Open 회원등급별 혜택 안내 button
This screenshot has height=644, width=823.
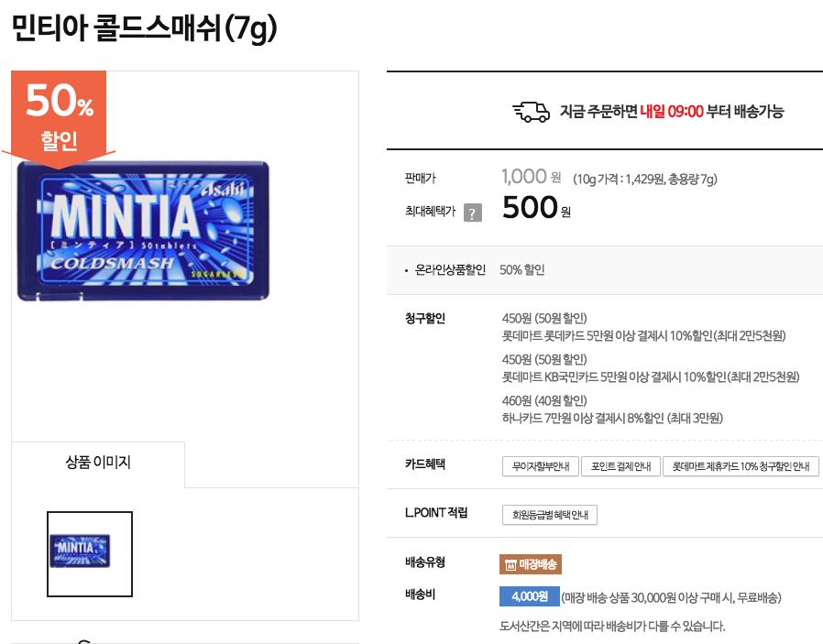point(550,515)
